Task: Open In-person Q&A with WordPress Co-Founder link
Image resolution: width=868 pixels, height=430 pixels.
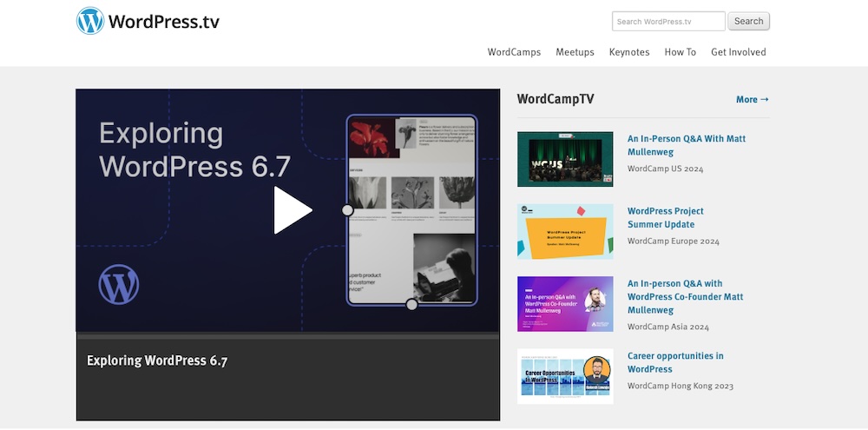Action: [685, 296]
